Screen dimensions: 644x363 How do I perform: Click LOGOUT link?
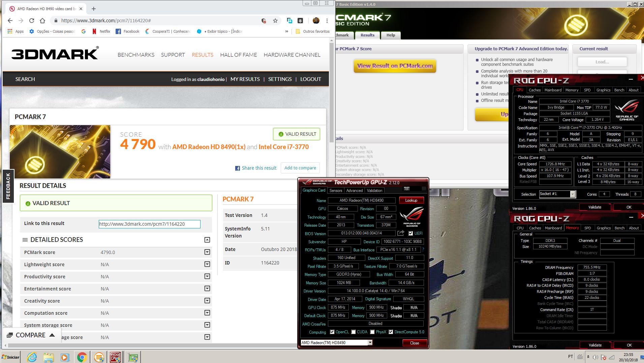(311, 79)
